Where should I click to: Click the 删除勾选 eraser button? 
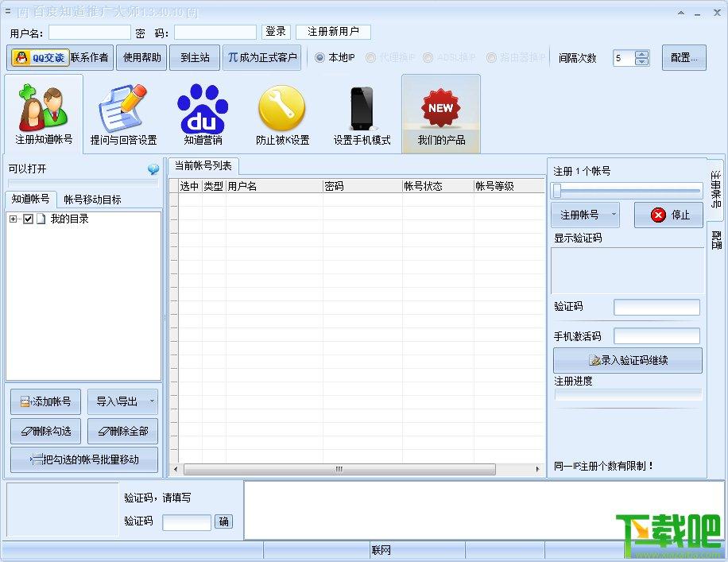point(45,431)
